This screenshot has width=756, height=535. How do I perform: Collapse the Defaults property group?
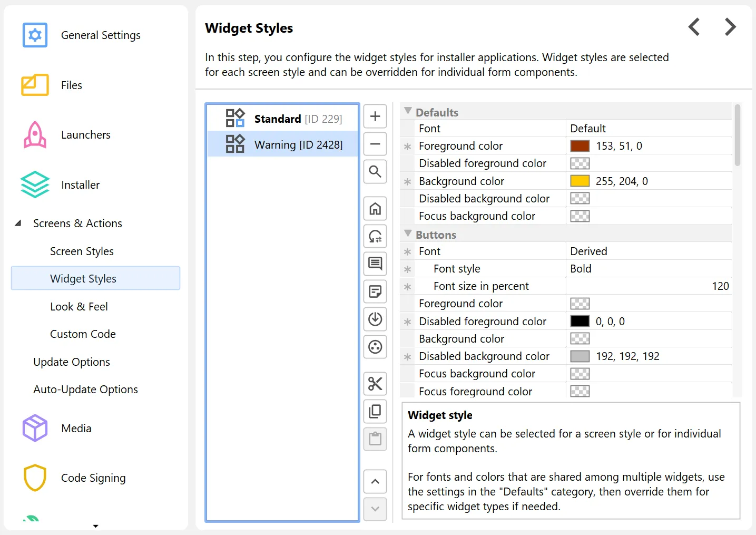point(408,111)
